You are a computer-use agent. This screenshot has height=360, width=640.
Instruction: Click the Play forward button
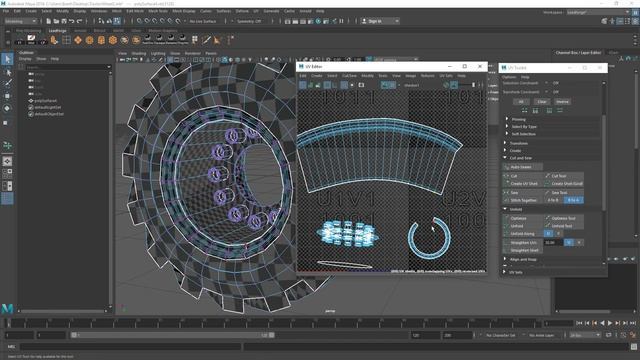[x=610, y=323]
